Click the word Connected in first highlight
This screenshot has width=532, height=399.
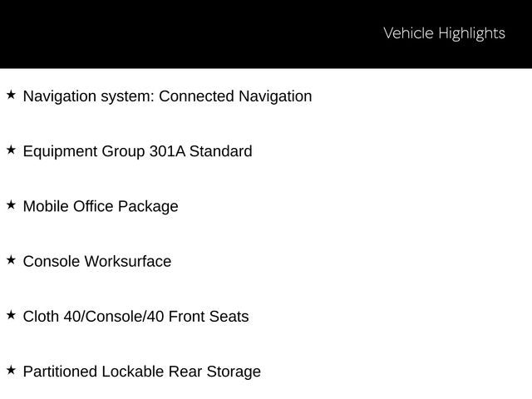pos(196,96)
